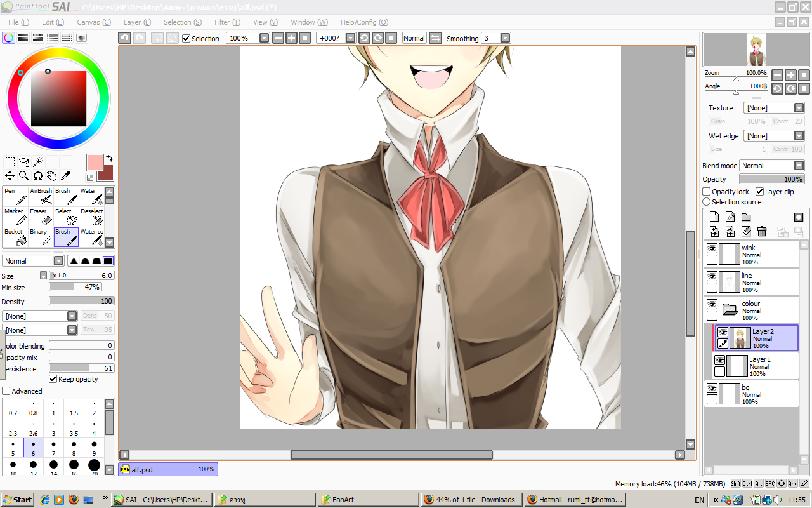Open the brush mode Normal dropdown
Screen dimensions: 812x508
[59, 261]
